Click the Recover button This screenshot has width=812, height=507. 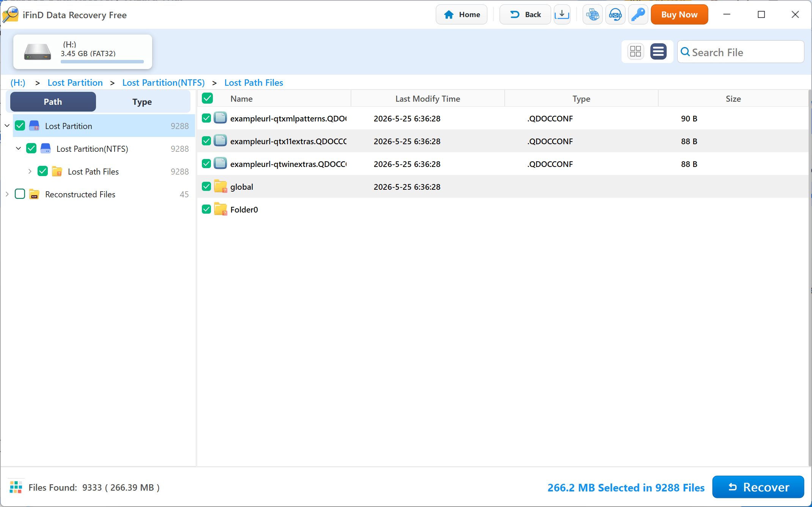758,487
